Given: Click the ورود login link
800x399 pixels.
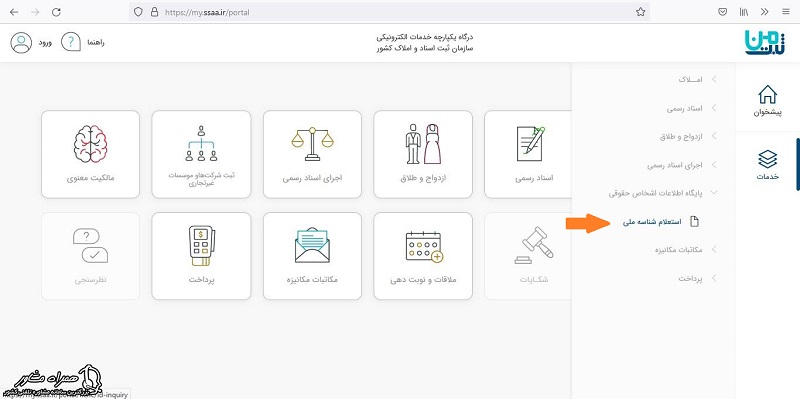Looking at the screenshot, I should click(x=45, y=42).
